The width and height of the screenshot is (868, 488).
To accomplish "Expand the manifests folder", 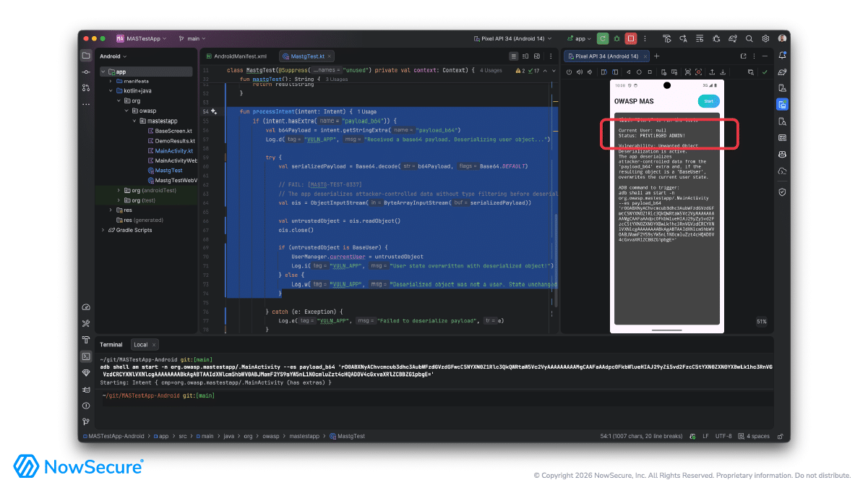I will coord(111,81).
